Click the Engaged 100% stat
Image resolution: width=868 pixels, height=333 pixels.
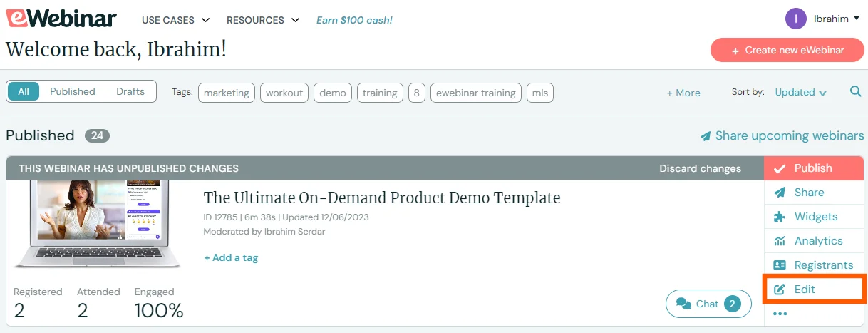tap(159, 310)
